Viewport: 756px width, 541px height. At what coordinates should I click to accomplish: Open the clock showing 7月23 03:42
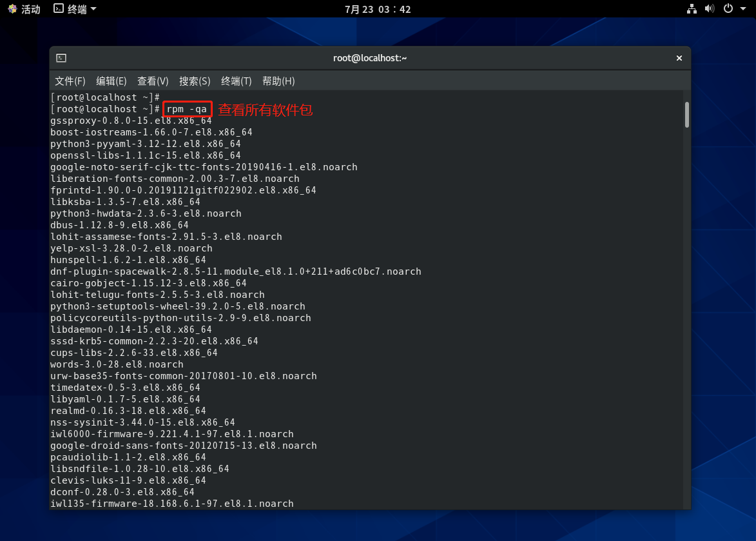click(x=378, y=9)
